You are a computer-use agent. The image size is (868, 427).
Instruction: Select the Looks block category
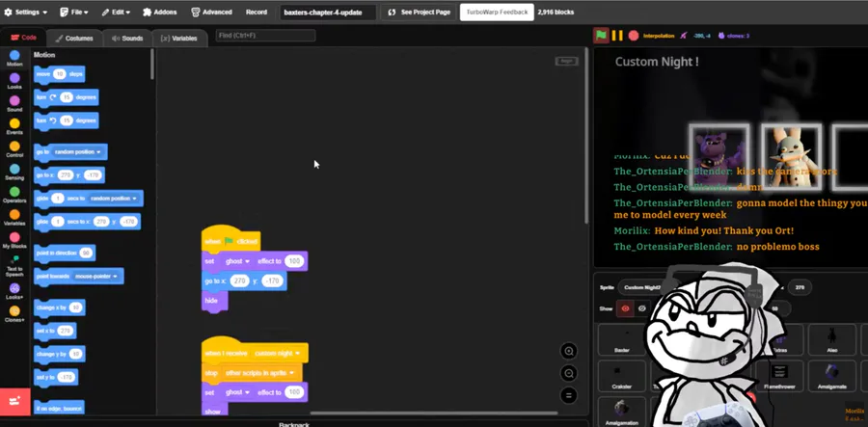point(14,81)
